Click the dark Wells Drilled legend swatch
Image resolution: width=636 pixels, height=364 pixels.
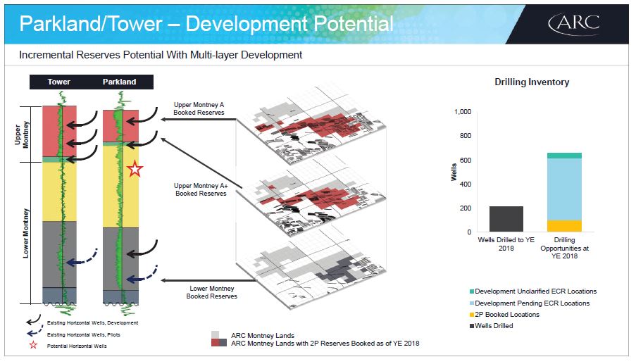coord(472,326)
